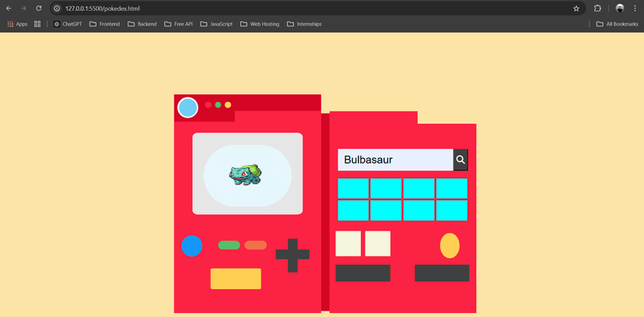Viewport: 644px width, 317px height.
Task: Click the first cyan cell in bottom row
Action: pos(353,210)
